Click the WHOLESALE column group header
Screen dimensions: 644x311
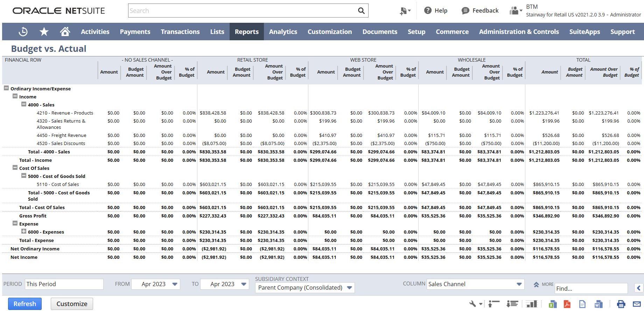(471, 60)
